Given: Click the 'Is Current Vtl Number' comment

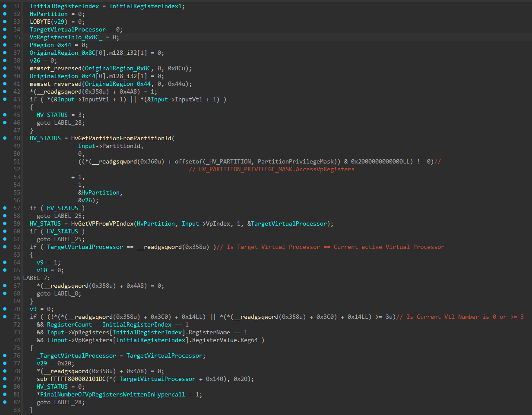Looking at the screenshot, I should [460, 317].
